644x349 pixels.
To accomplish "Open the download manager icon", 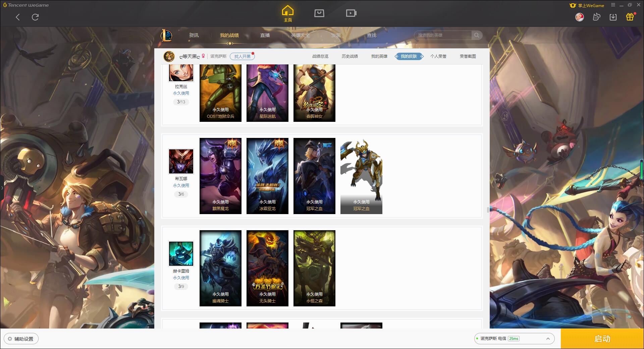I will 613,17.
